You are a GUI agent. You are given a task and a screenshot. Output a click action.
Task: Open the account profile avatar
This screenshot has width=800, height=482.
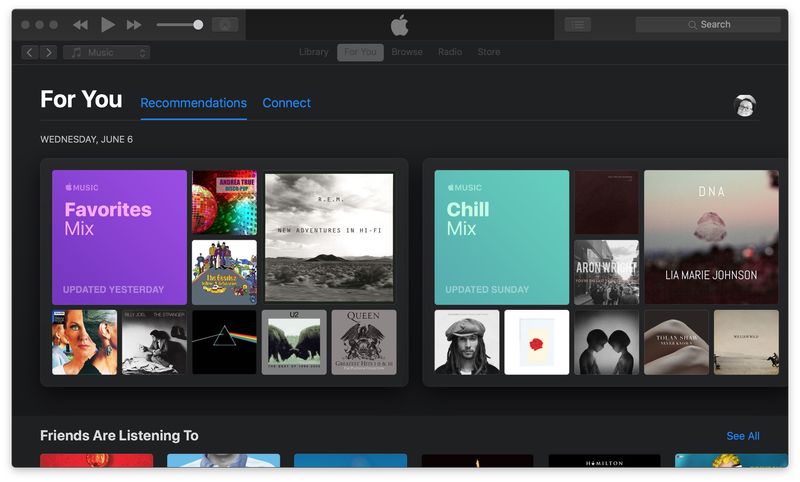pos(744,106)
